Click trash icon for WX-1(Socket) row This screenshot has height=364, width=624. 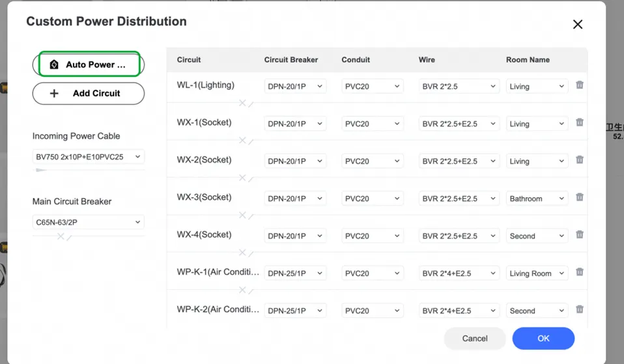tap(580, 122)
